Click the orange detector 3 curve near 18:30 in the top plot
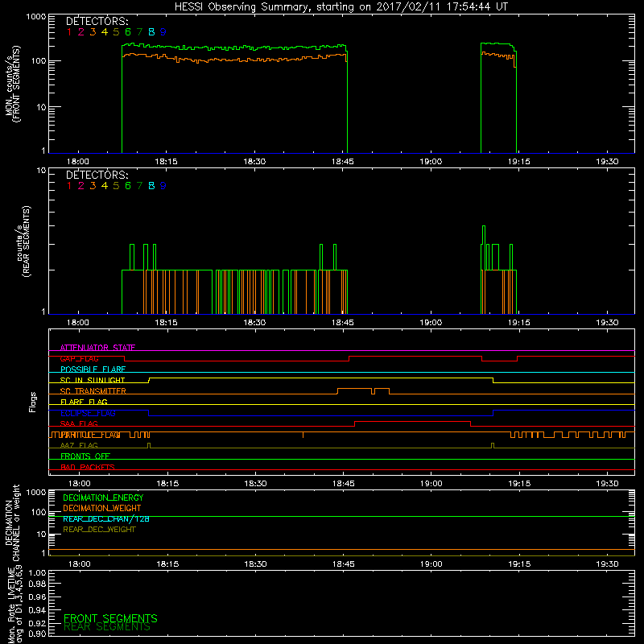 254,60
